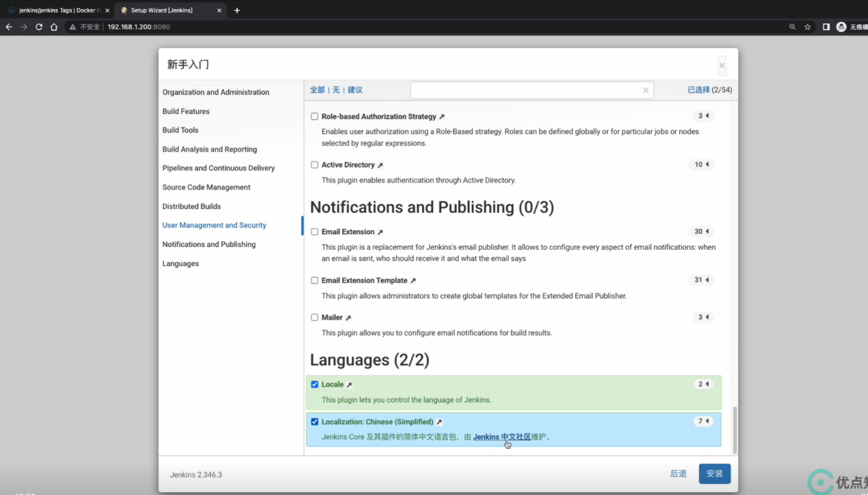
Task: Open Jenkins 中文社区 link
Action: point(502,437)
